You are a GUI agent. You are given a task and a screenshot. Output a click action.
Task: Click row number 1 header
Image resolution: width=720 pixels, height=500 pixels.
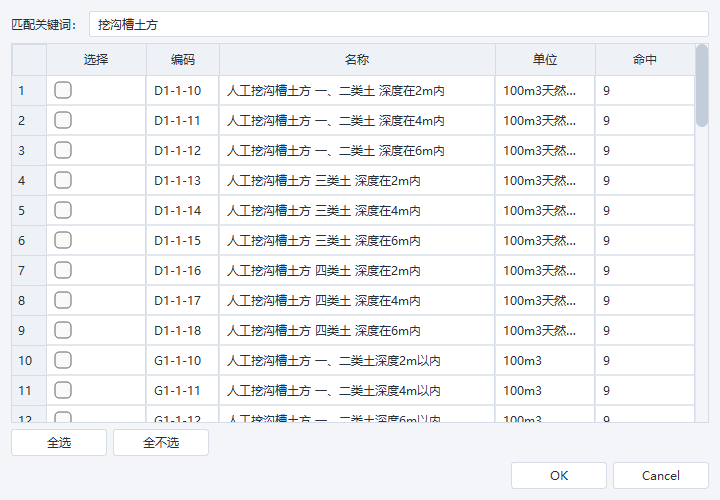tap(29, 90)
